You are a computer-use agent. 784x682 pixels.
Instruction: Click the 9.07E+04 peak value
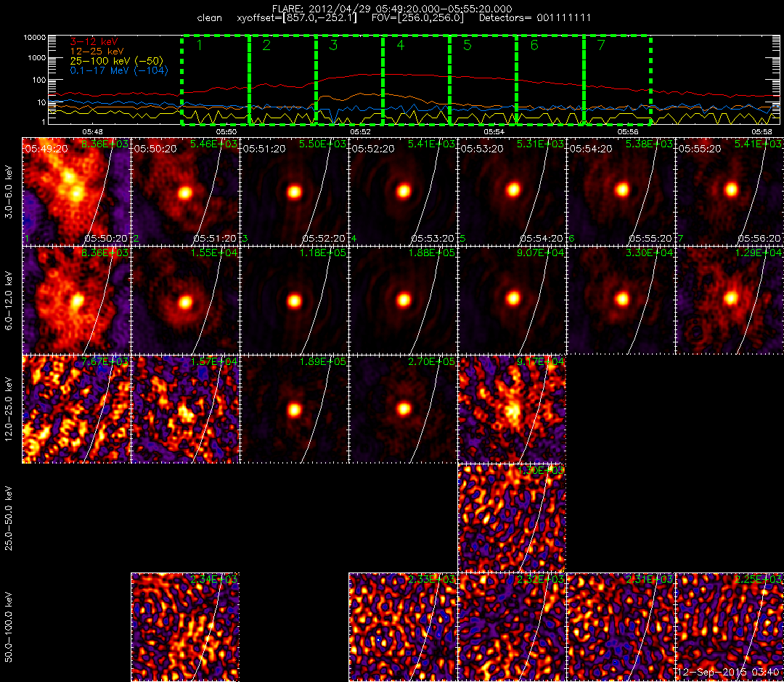click(x=541, y=252)
